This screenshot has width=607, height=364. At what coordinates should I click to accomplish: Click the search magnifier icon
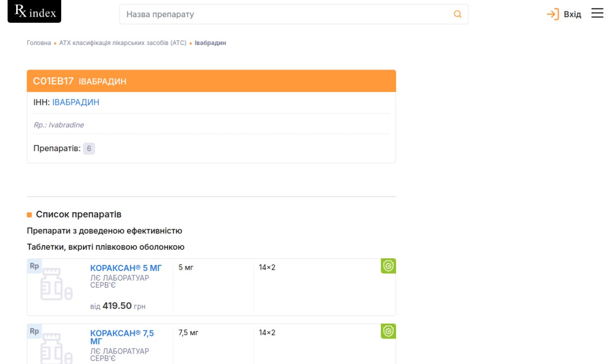(x=458, y=14)
